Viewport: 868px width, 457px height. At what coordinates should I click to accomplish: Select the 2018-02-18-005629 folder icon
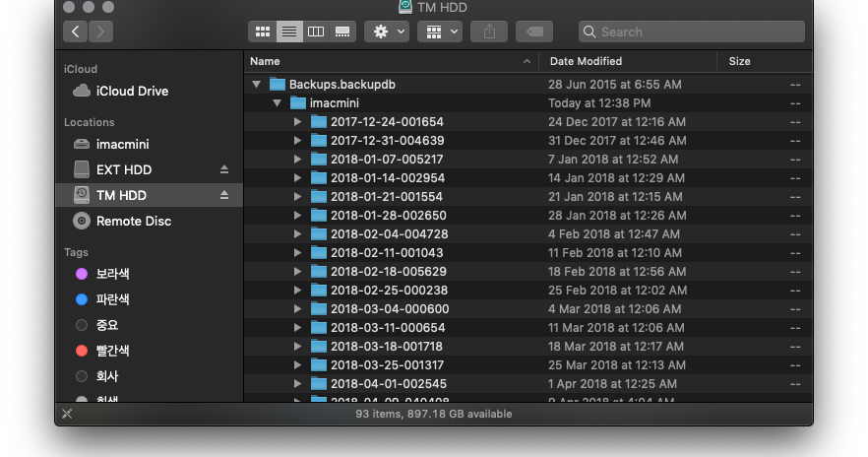(x=318, y=272)
